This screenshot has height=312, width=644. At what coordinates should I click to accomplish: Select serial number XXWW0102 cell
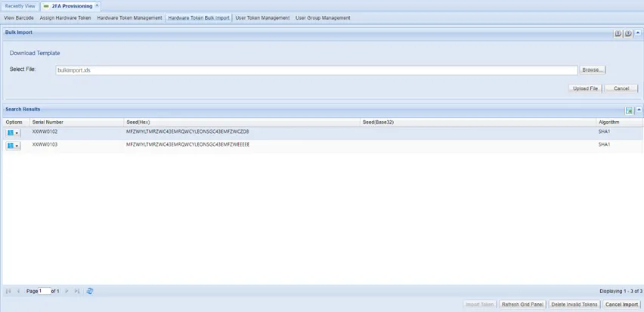[x=45, y=131]
